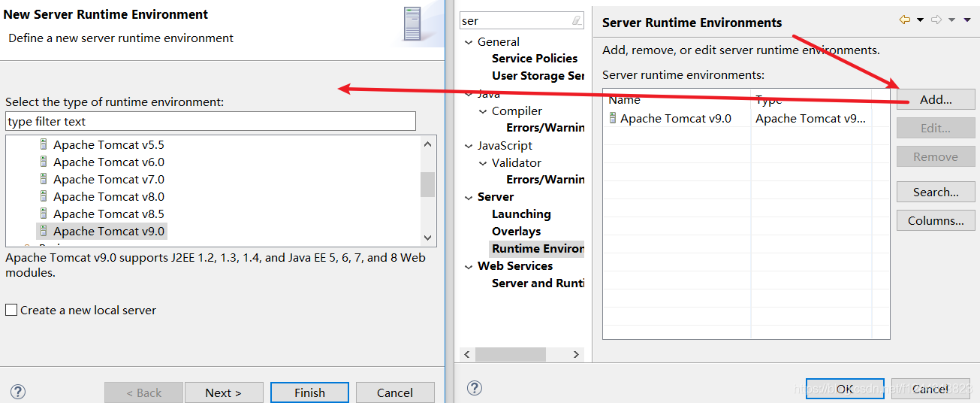
Task: Open help in New Server Runtime Environment dialog
Action: (18, 392)
